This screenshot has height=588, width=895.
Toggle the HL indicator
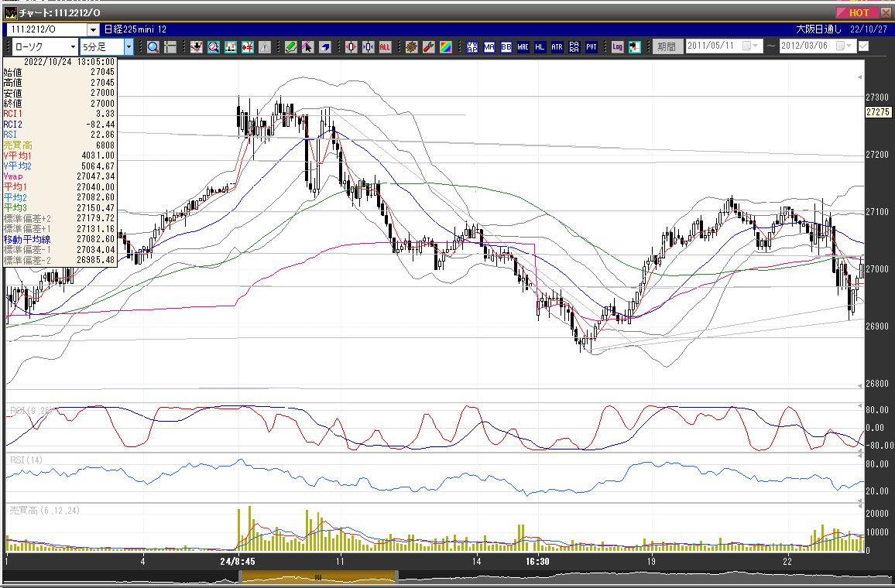click(540, 46)
